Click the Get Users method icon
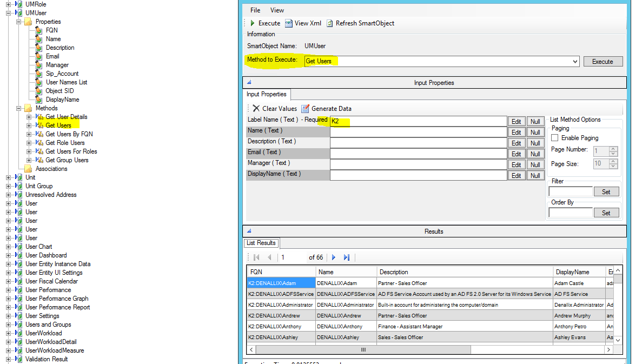This screenshot has width=642, height=364. pos(39,125)
